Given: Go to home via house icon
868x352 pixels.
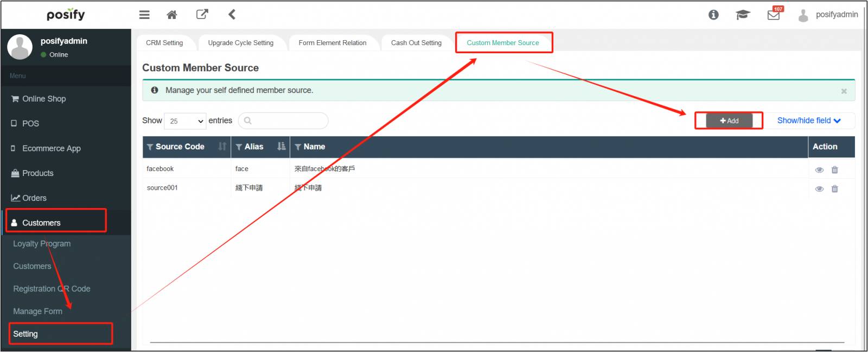Looking at the screenshot, I should (172, 15).
